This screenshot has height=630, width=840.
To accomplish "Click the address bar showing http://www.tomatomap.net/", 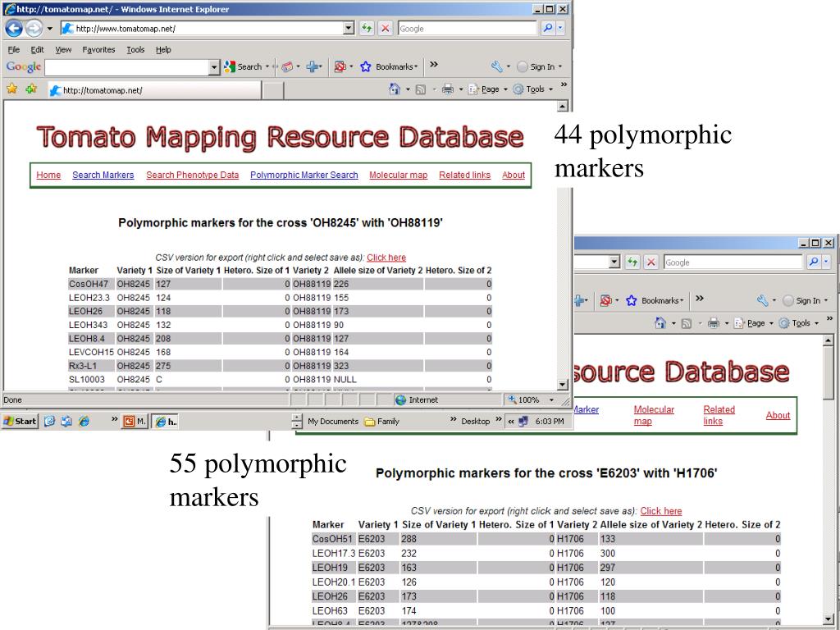I will click(202, 29).
